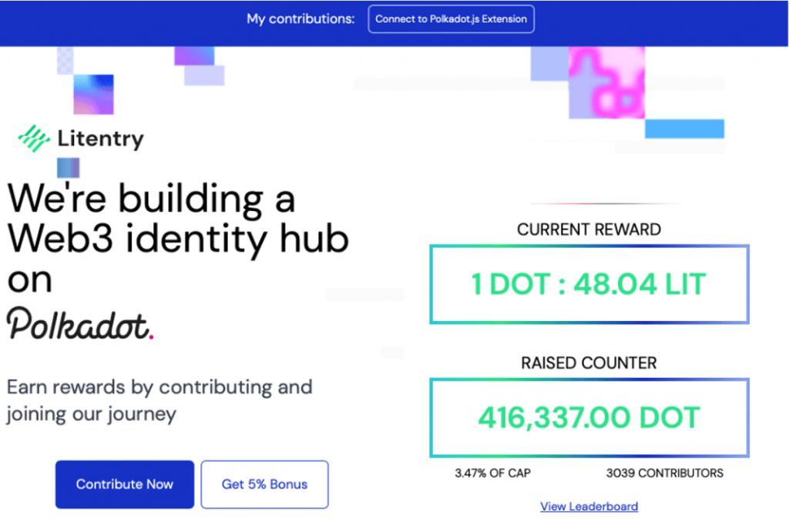Screen dimensions: 789x532
Task: Open the View Leaderboard link
Action: tap(589, 506)
